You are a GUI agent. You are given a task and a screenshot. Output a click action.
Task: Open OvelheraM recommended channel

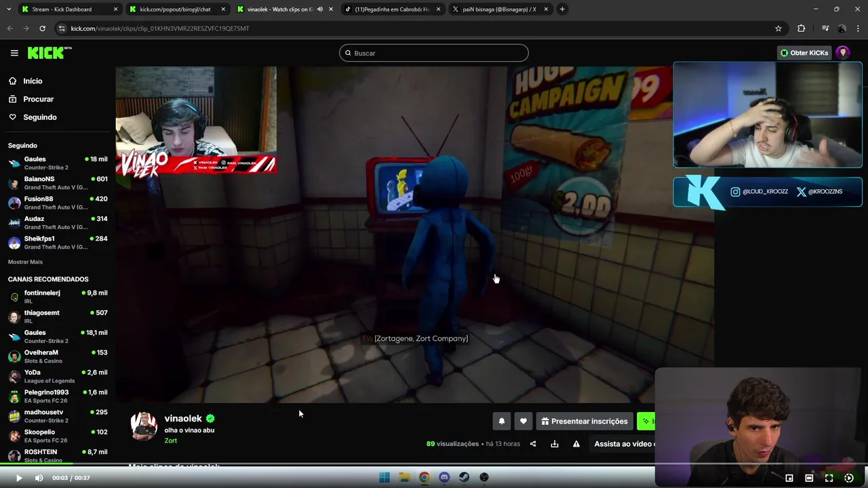58,357
